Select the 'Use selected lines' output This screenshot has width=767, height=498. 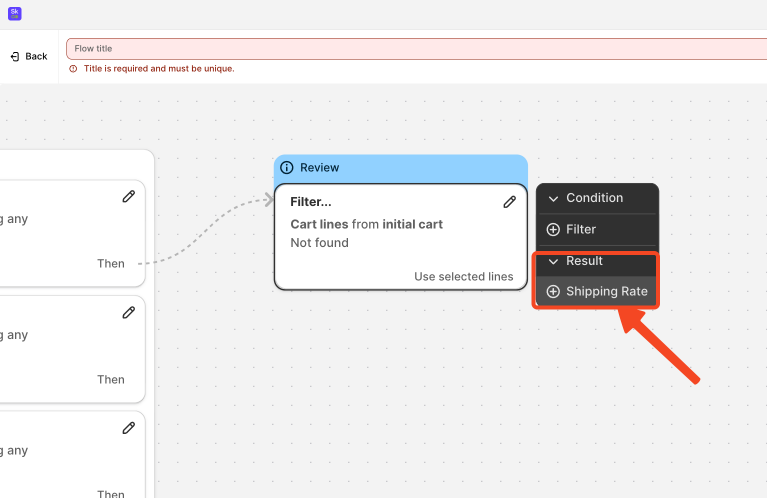click(463, 276)
